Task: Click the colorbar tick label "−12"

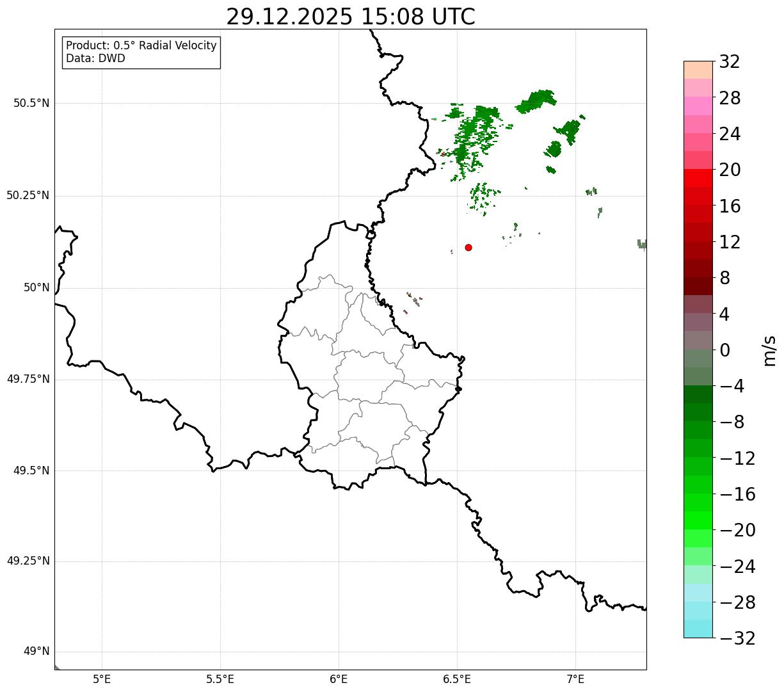Action: (737, 458)
